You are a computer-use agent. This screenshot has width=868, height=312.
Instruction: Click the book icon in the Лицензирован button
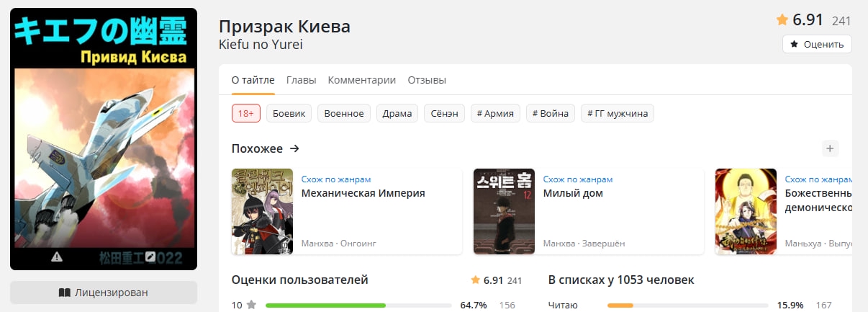64,293
